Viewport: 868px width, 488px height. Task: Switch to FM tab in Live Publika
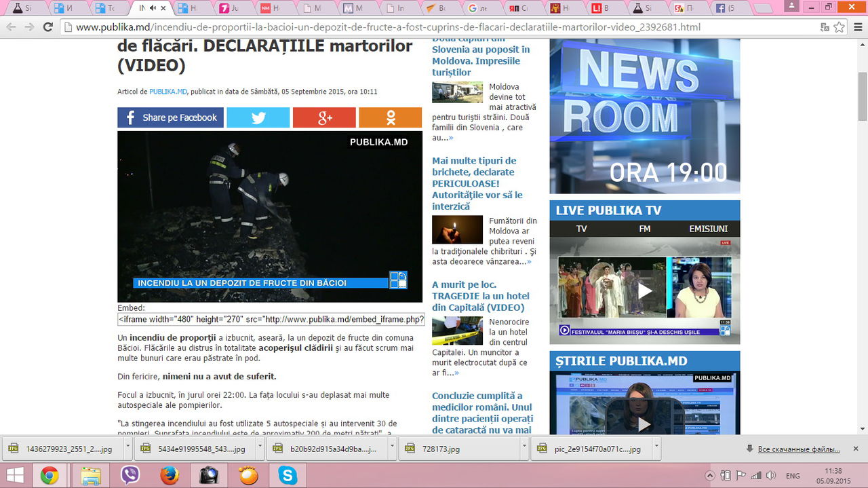[x=644, y=229]
